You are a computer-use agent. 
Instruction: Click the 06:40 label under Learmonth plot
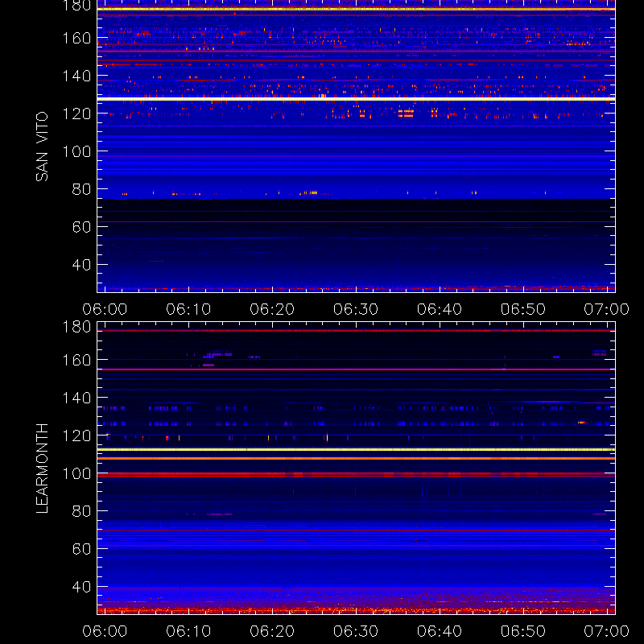pos(440,631)
